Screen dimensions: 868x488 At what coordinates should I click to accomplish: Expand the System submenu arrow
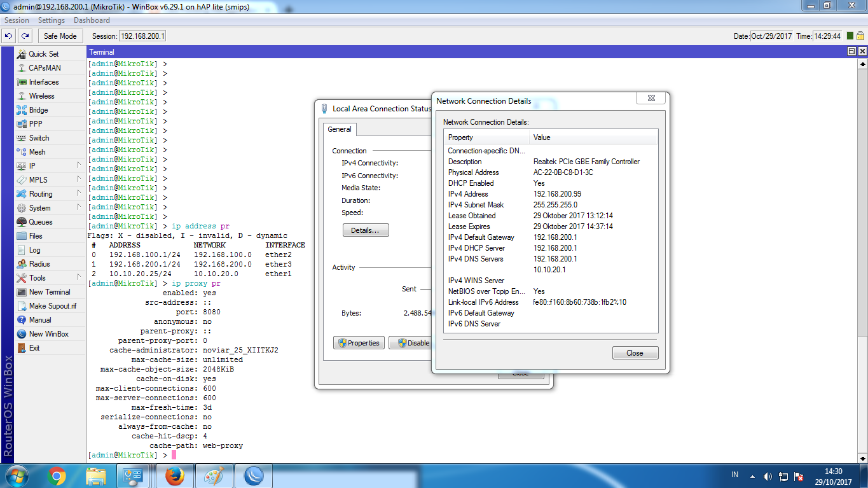79,207
